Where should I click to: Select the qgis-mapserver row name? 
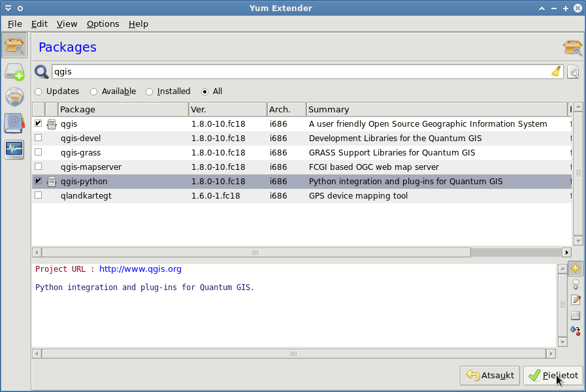(91, 167)
